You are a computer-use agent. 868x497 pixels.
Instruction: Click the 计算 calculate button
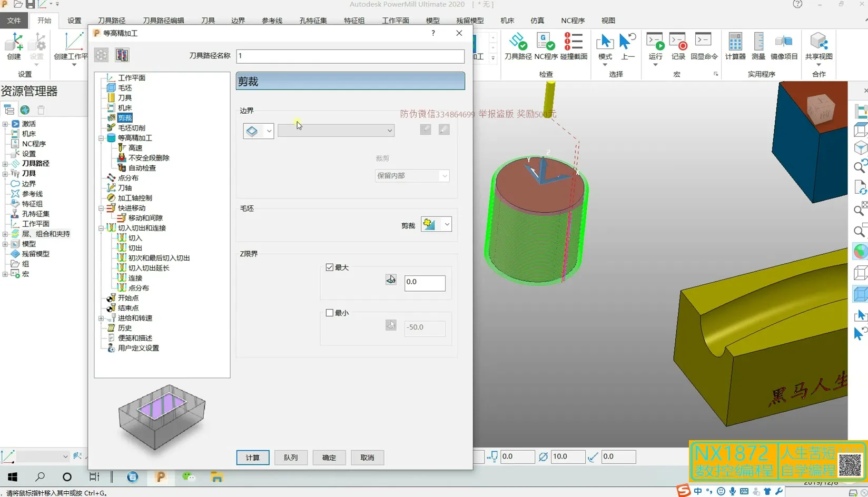[x=252, y=458]
